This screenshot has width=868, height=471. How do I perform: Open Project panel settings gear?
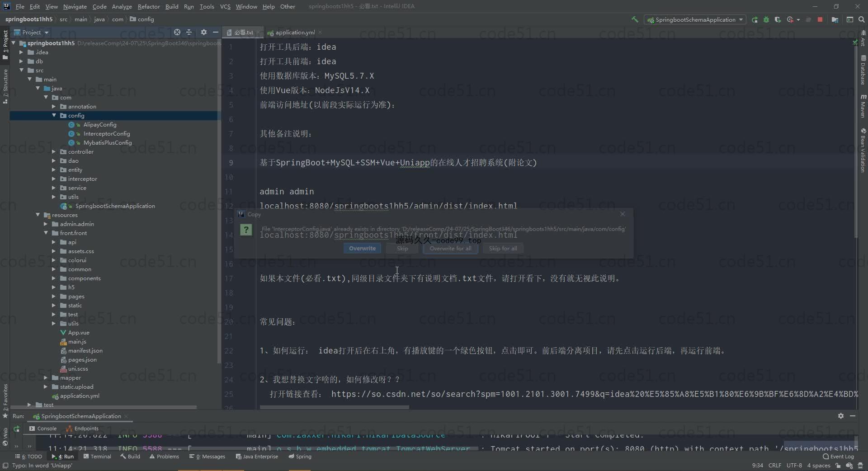click(204, 32)
